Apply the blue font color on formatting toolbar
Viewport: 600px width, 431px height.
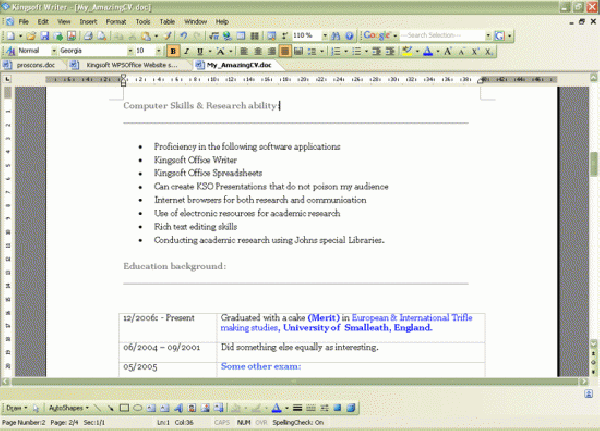tap(428, 51)
